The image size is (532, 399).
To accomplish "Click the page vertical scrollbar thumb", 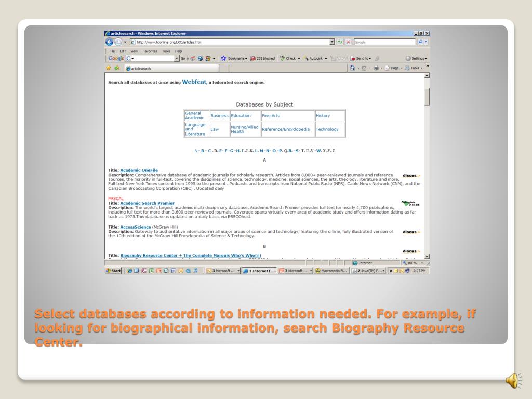I will click(x=427, y=97).
